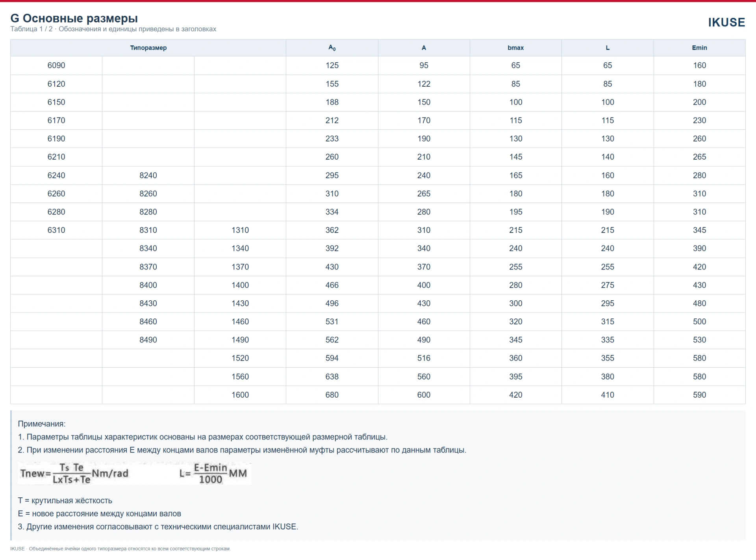Click the Примечания notes heading
756x560 pixels.
click(x=42, y=424)
